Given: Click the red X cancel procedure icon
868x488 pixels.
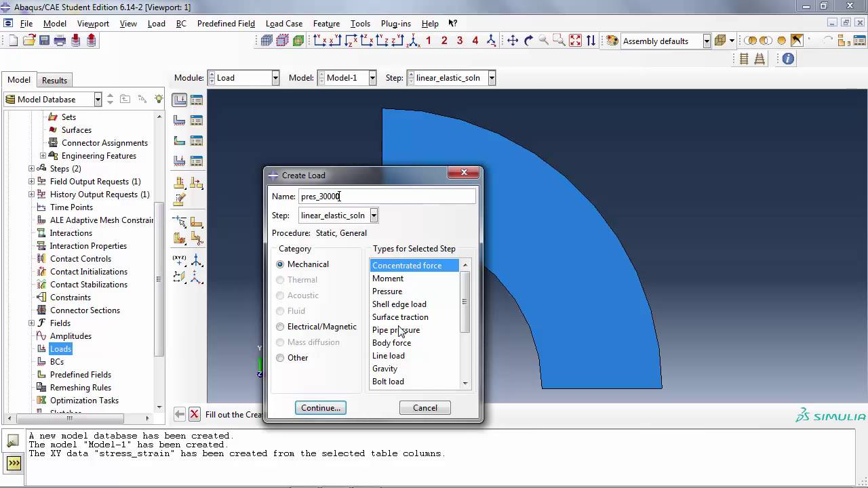Looking at the screenshot, I should click(x=194, y=414).
